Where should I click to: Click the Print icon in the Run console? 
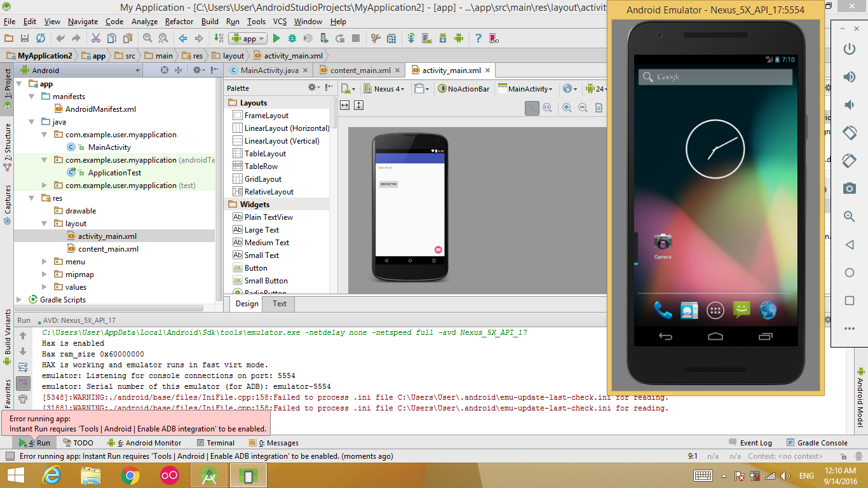pos(23,399)
